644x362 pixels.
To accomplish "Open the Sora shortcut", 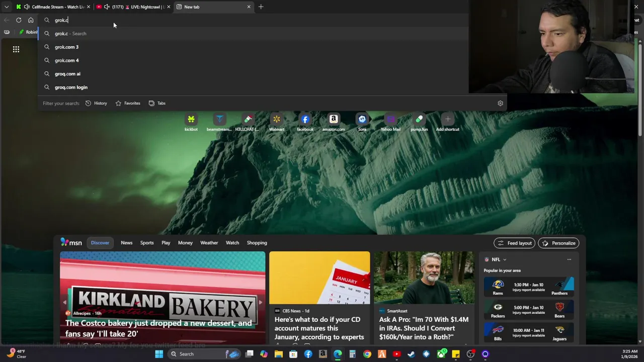I will (x=362, y=123).
